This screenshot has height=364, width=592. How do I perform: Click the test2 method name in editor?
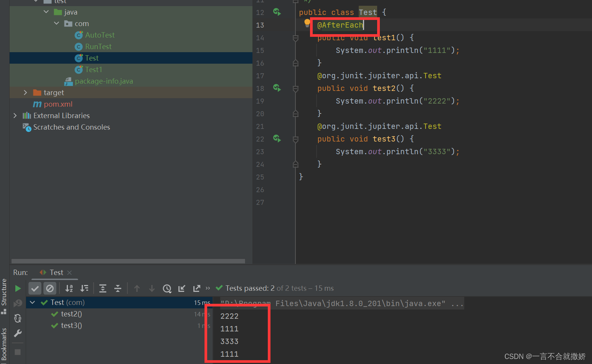pyautogui.click(x=384, y=88)
